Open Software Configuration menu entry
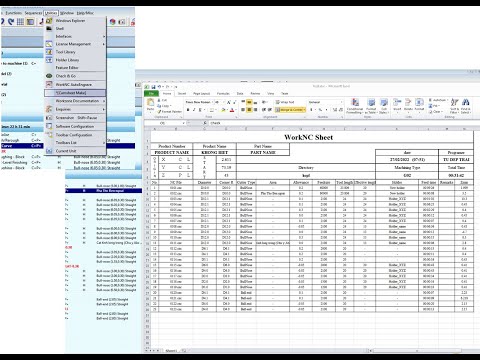Viewport: 480px width, 360px height. pos(75,127)
